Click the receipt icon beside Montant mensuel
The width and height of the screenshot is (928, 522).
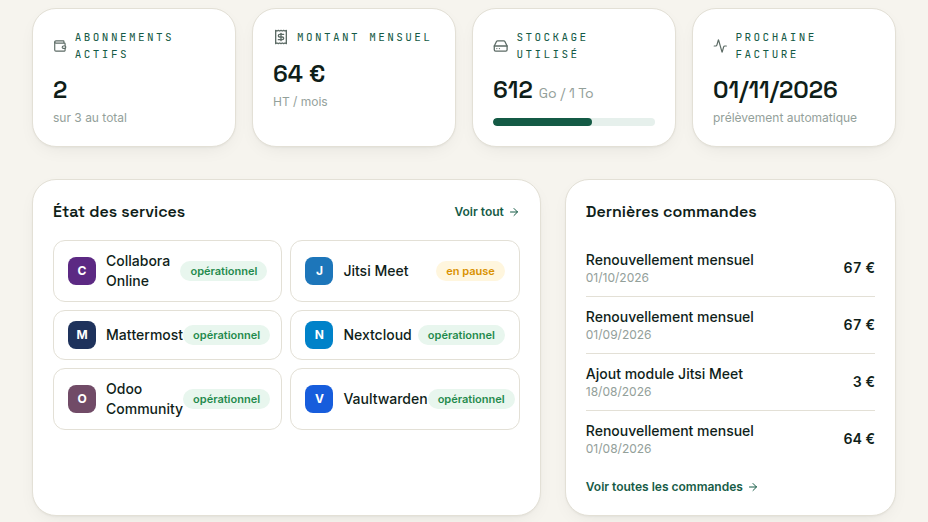(x=281, y=37)
